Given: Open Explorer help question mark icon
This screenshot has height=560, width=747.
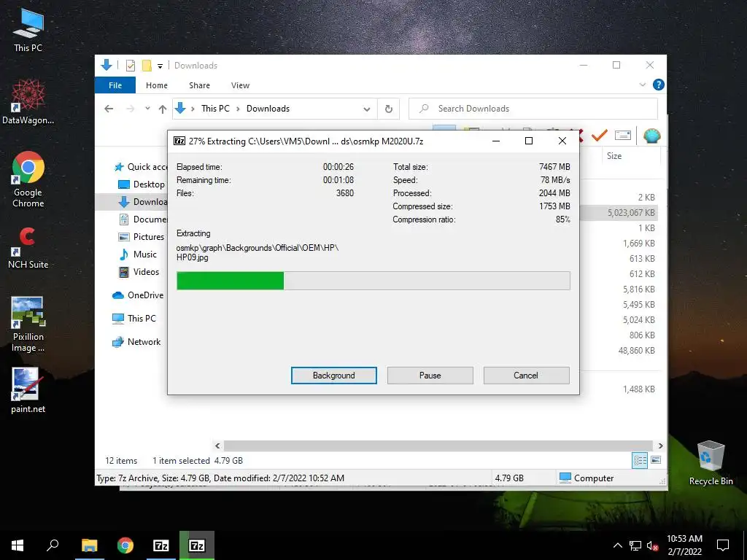Looking at the screenshot, I should coord(659,85).
